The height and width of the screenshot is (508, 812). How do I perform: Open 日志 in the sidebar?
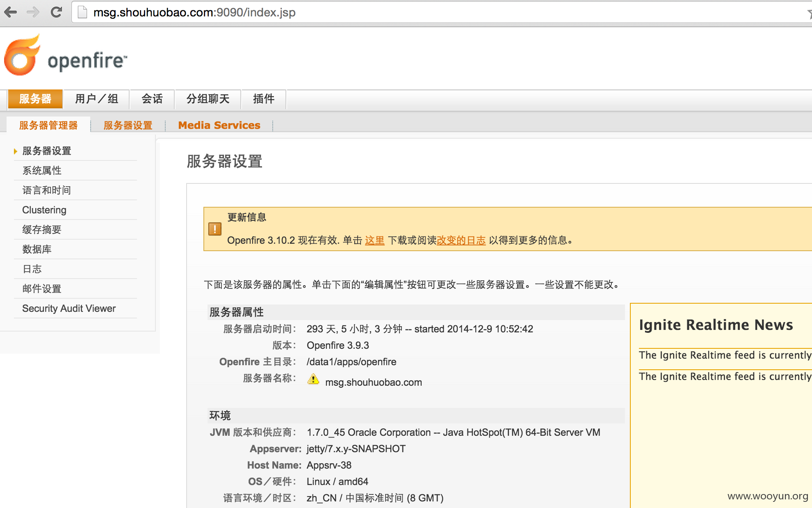[x=32, y=269]
